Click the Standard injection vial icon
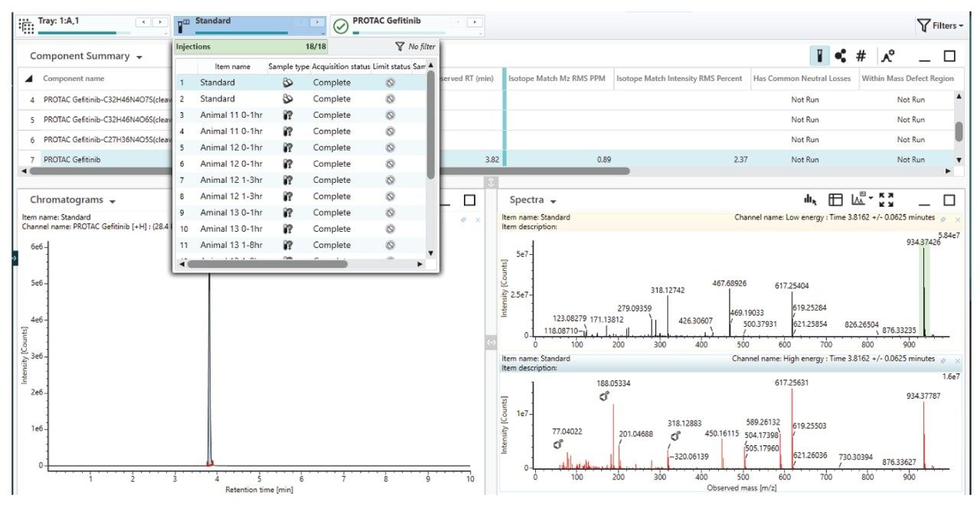The height and width of the screenshot is (508, 980). point(184,25)
